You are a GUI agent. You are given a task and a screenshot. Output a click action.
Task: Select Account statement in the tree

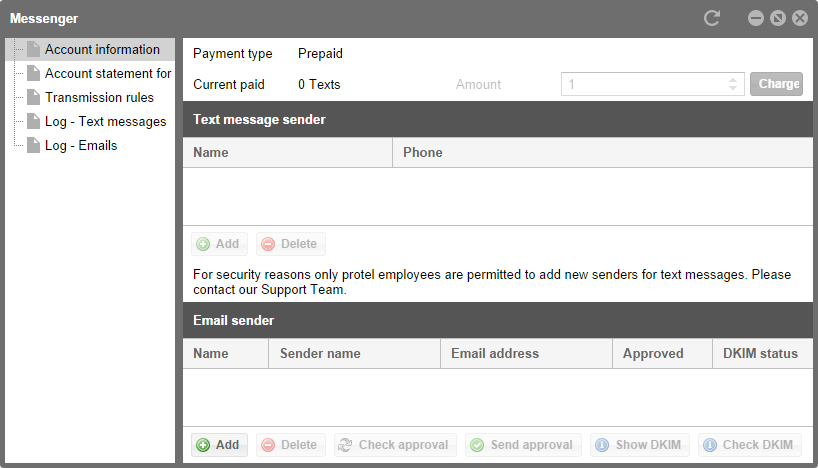click(x=108, y=74)
